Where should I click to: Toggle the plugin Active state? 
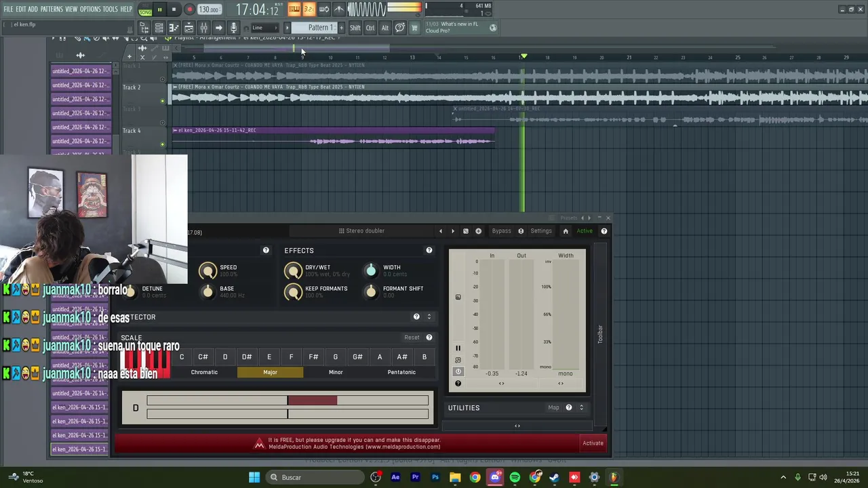[585, 231]
